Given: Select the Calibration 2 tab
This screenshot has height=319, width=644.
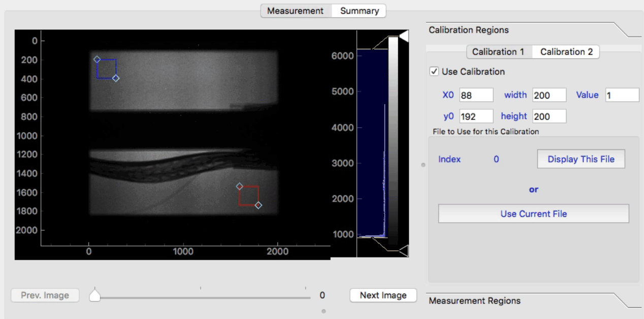Looking at the screenshot, I should coord(566,52).
